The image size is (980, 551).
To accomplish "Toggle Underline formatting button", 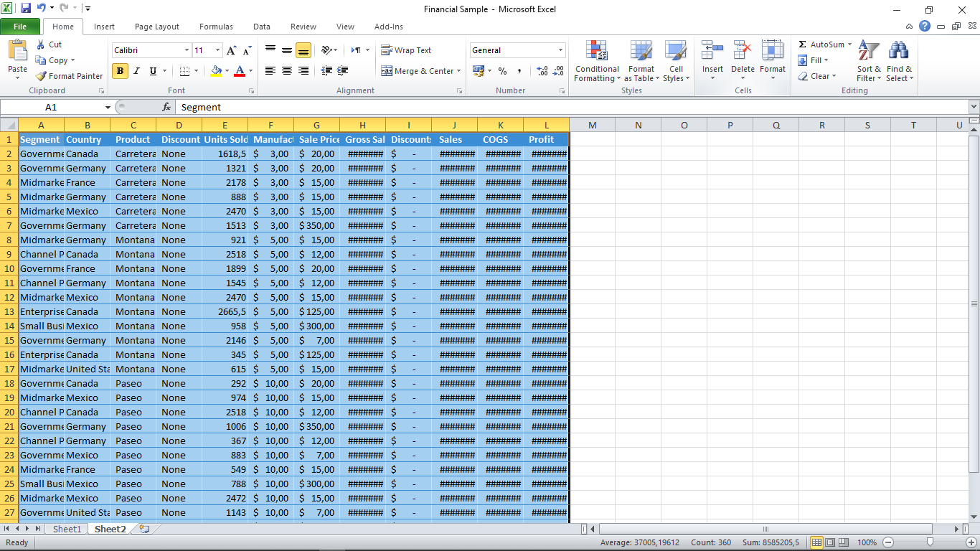I will [153, 71].
